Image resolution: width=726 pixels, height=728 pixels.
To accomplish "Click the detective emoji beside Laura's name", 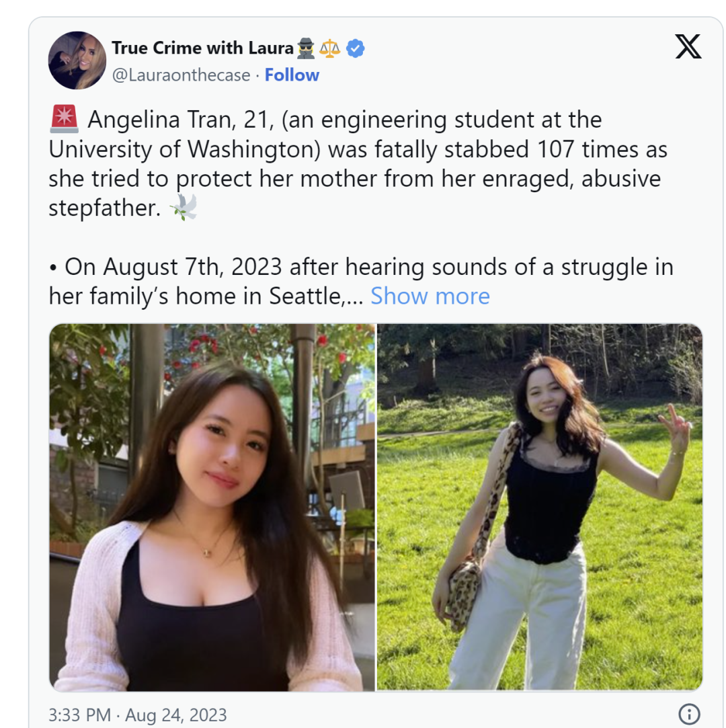I will 306,48.
